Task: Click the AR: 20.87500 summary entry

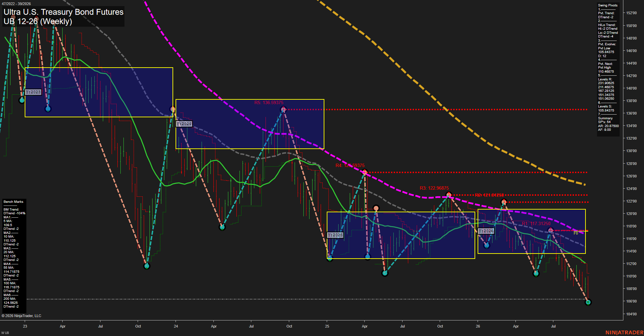Action: pos(608,126)
